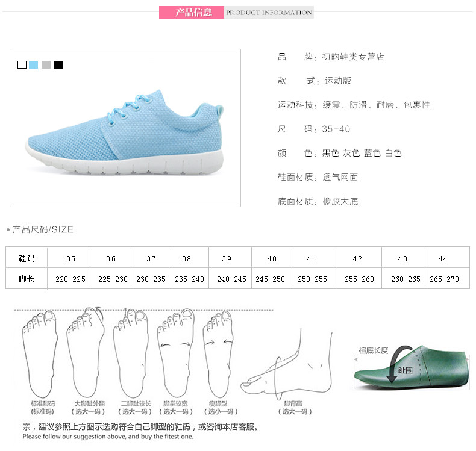Click the green shoe last diagram
The image size is (476, 451).
(412, 367)
